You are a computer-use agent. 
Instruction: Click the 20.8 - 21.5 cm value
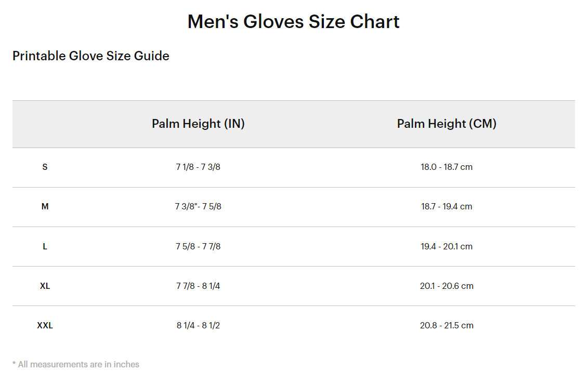[447, 325]
